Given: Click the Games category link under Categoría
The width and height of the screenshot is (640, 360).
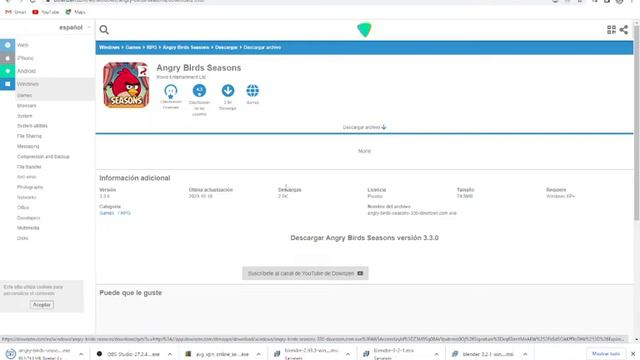Looking at the screenshot, I should coord(107,213).
